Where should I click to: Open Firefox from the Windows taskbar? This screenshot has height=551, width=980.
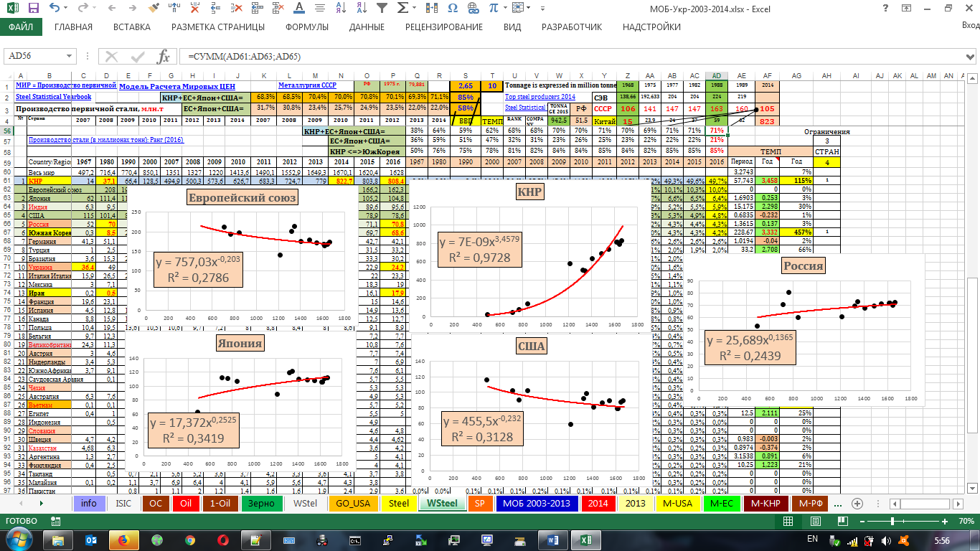point(121,538)
